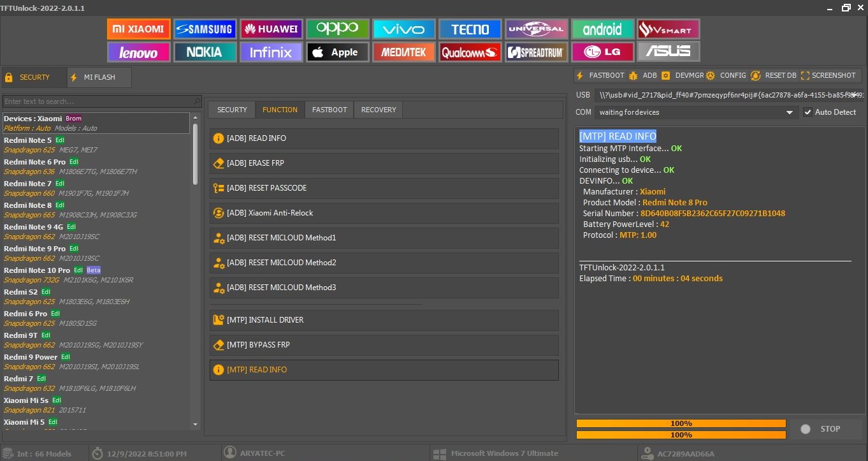Select Xiaomi Mi 5s device

tap(96, 405)
